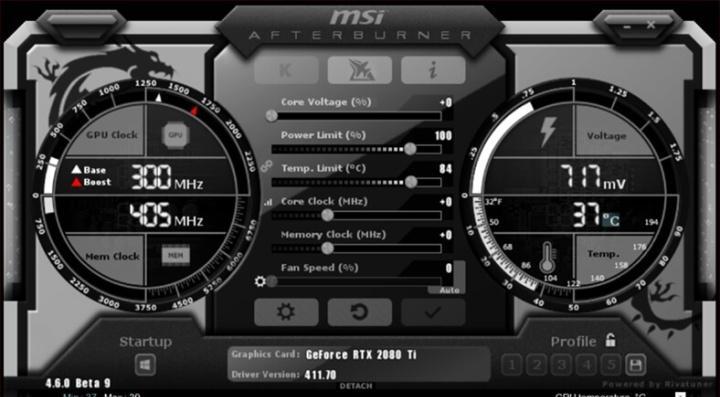The image size is (720, 397).
Task: Click the fan speed gear icon
Action: click(260, 281)
